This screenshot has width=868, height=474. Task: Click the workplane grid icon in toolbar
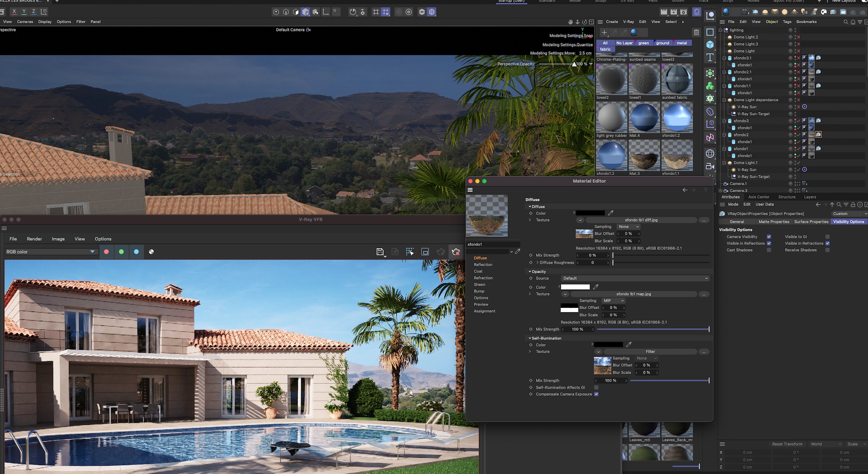click(x=376, y=12)
